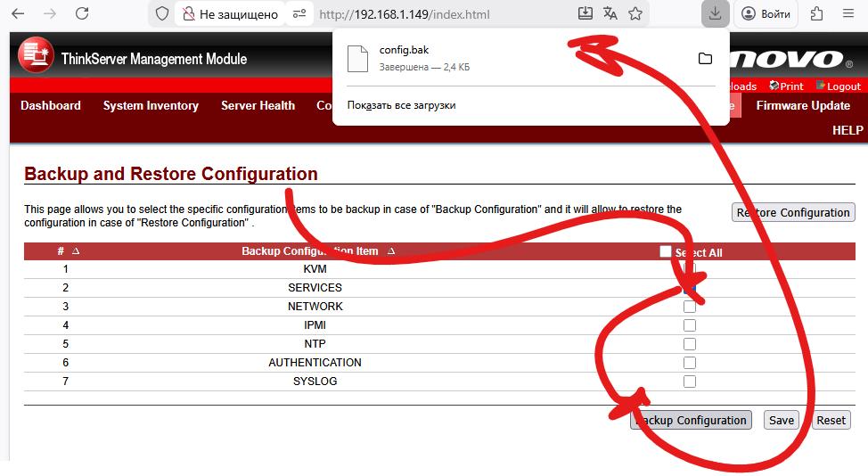Sort by Backup Configuration Item column arrow
The image size is (868, 476).
coord(391,251)
